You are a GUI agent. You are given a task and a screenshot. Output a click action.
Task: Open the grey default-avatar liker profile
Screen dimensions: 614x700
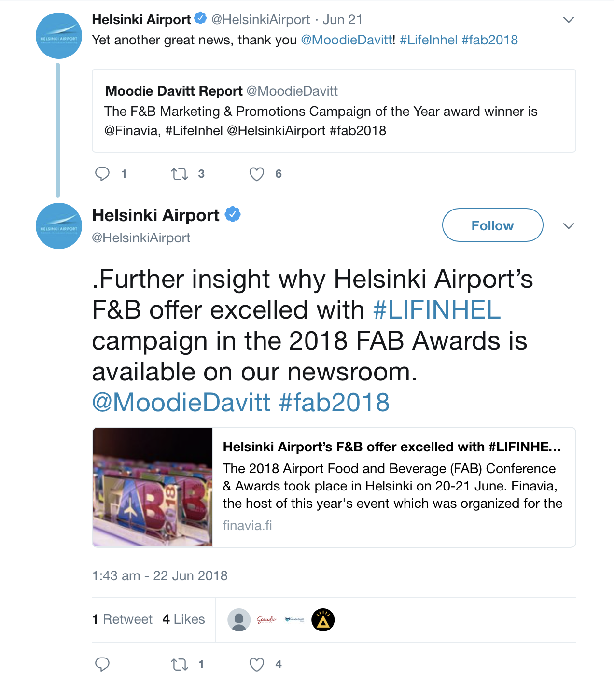tap(239, 620)
